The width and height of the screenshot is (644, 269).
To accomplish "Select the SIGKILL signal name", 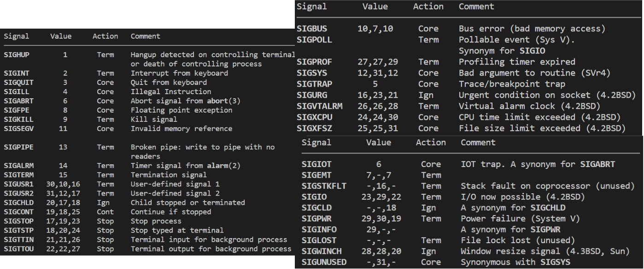I will pyautogui.click(x=15, y=120).
